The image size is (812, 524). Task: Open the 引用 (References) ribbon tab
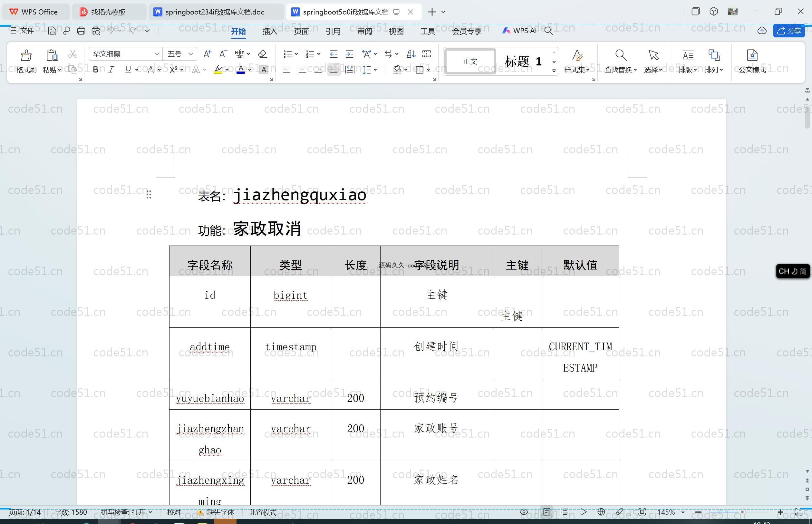tap(333, 31)
